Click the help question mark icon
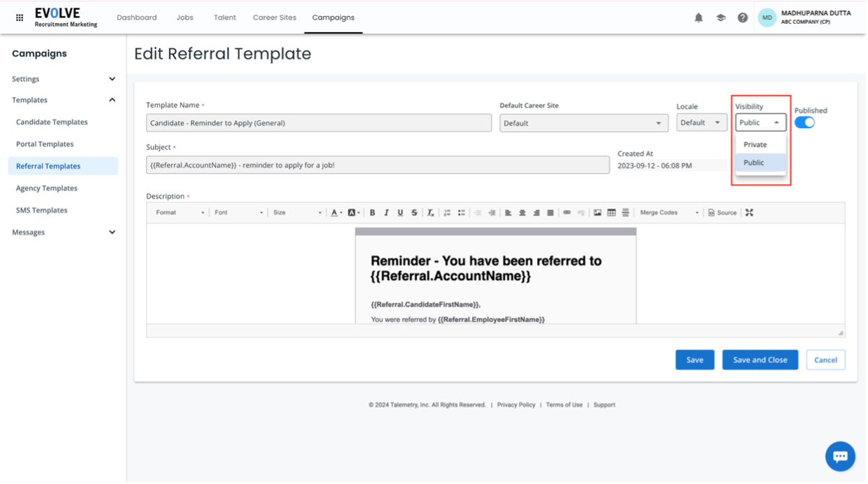 (x=743, y=18)
